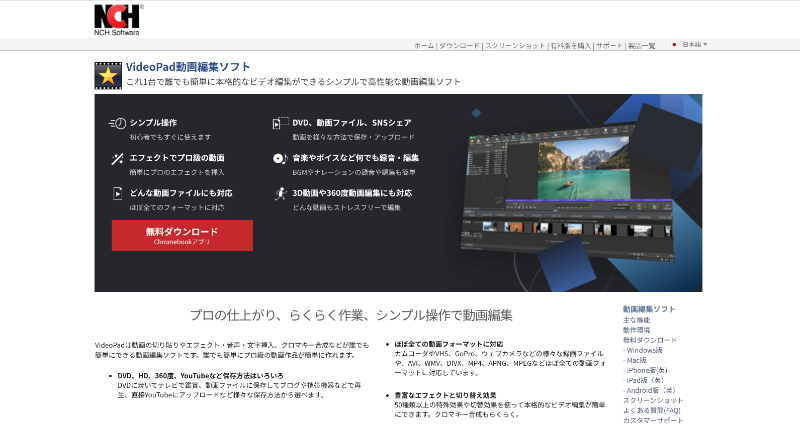Click the どんな動画ファイルにも対応 file icon
This screenshot has width=800, height=424.
(x=117, y=193)
